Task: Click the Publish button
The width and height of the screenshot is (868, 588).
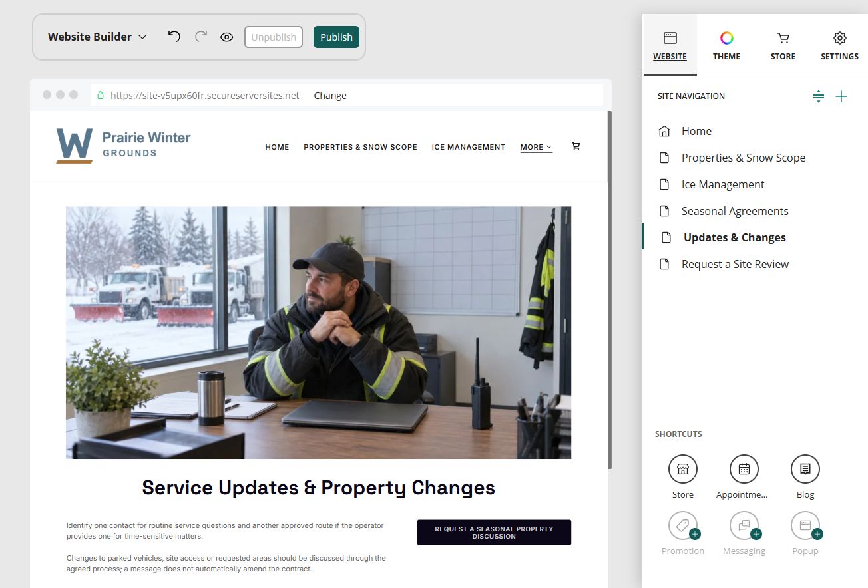Action: 336,37
